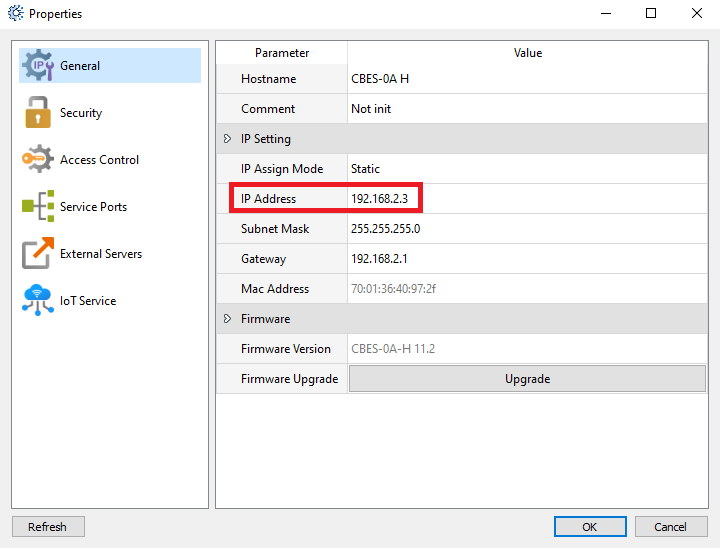720x548 pixels.
Task: Open the IP Assign Mode Static dropdown
Action: pos(527,169)
